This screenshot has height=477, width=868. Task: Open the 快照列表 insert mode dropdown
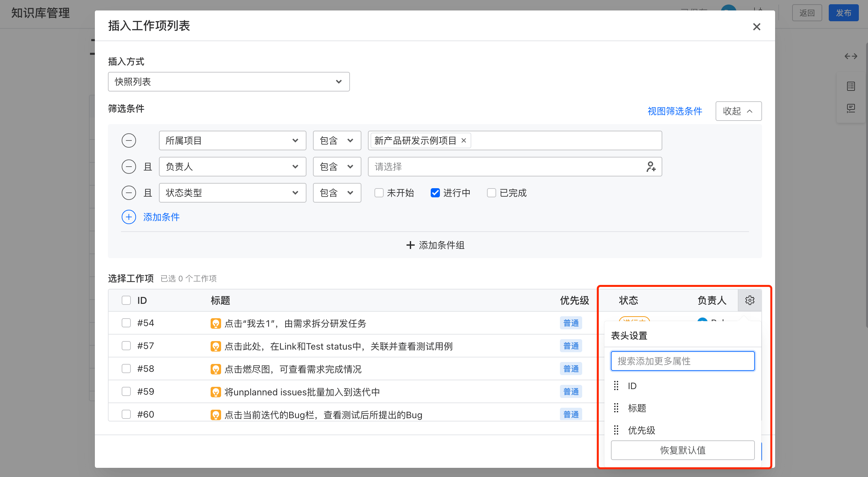click(x=229, y=81)
